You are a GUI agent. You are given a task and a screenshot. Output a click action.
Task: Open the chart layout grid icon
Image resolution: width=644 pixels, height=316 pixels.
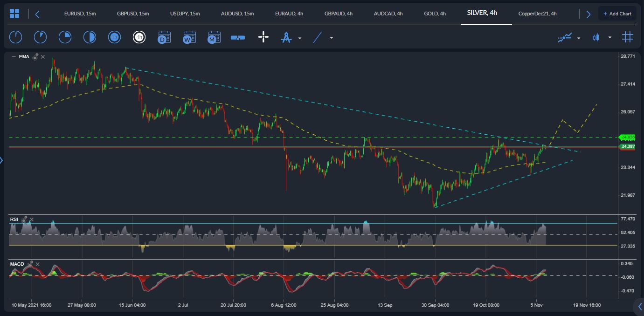[x=14, y=14]
